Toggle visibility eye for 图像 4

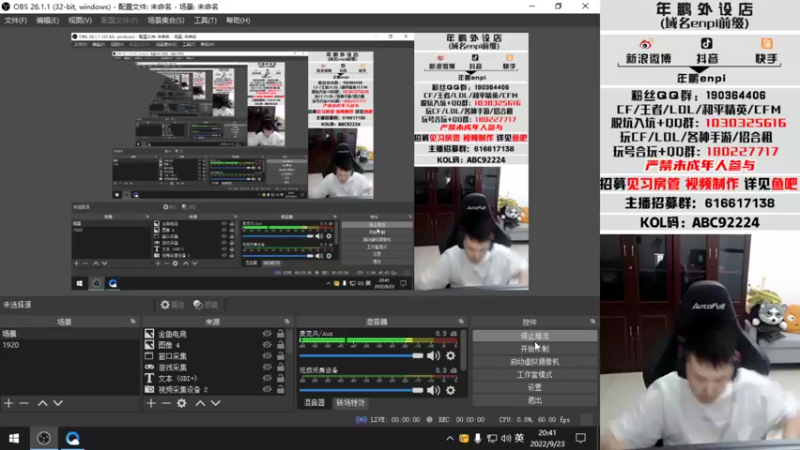267,345
